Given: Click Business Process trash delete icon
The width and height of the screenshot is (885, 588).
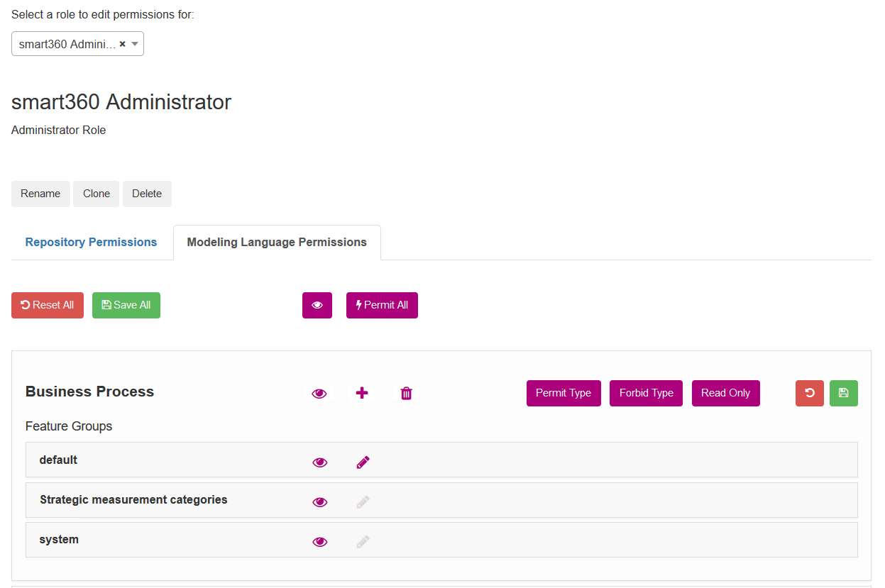Looking at the screenshot, I should point(406,393).
